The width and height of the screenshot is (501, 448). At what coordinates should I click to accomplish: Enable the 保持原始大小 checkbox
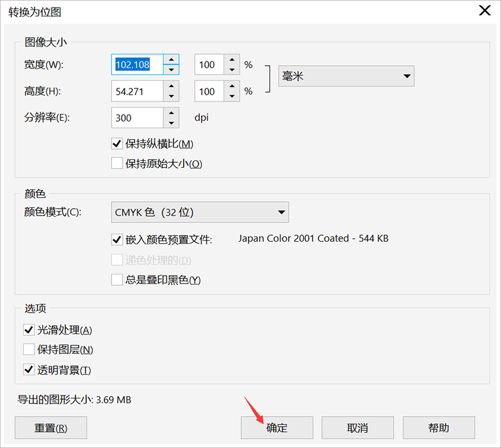click(116, 164)
